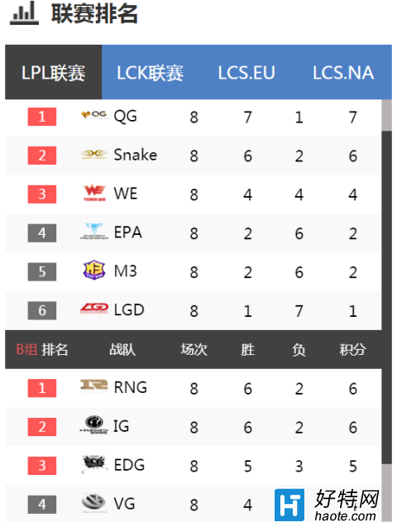Screen dimensions: 397x532
Task: Select the LPL联赛 tab
Action: [x=53, y=73]
